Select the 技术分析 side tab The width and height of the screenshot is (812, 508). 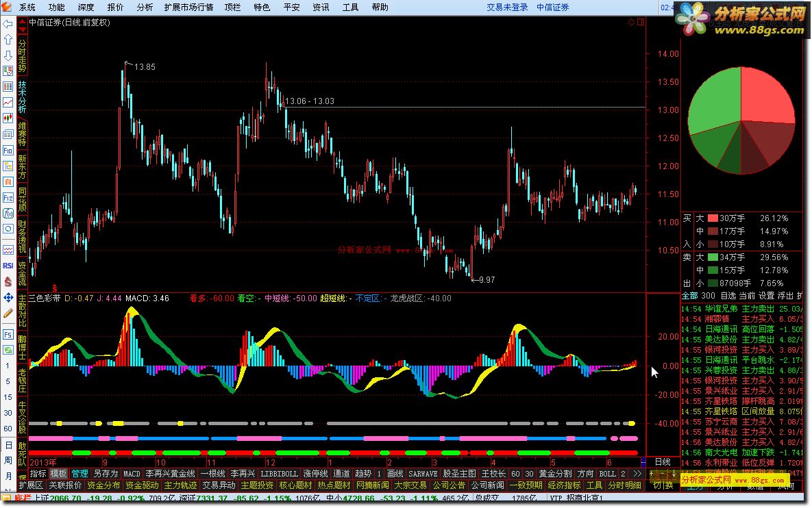22,97
